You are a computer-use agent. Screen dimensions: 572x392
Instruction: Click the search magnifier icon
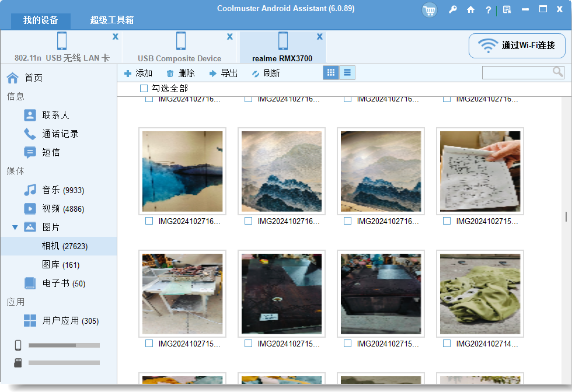558,72
